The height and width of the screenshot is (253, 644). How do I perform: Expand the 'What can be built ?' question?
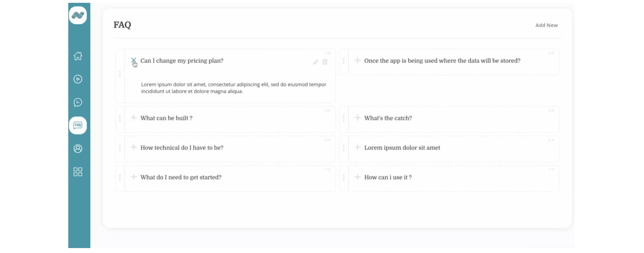[x=134, y=118]
